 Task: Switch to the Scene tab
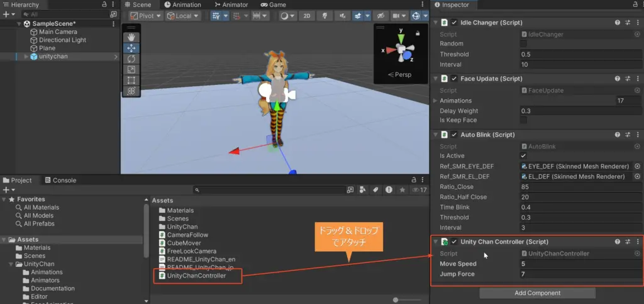138,5
